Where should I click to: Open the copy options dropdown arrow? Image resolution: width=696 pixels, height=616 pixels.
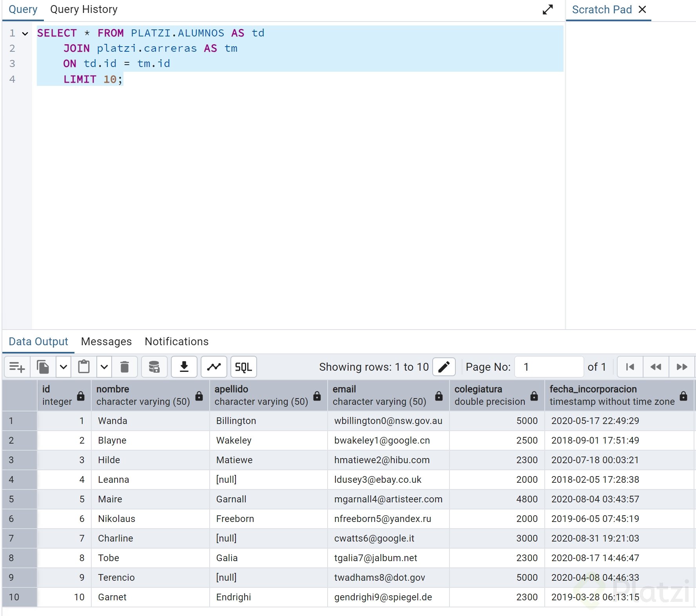pos(63,367)
